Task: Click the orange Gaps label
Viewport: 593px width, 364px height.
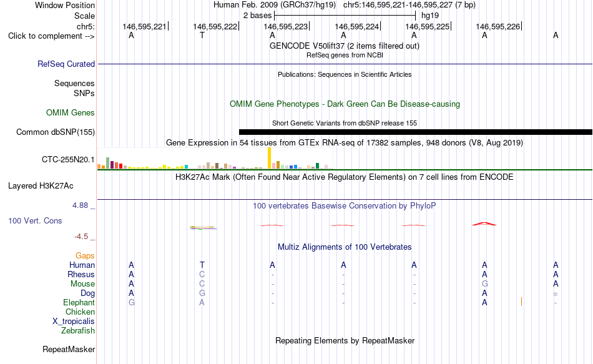Action: coord(85,256)
